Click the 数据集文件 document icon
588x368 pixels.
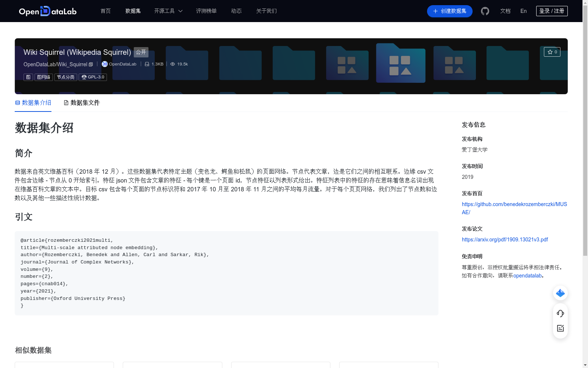click(x=66, y=103)
